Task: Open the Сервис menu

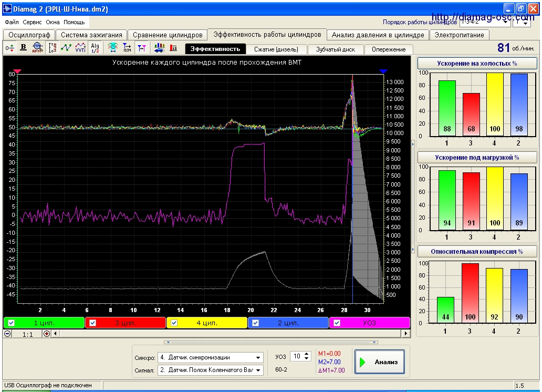Action: pyautogui.click(x=32, y=22)
